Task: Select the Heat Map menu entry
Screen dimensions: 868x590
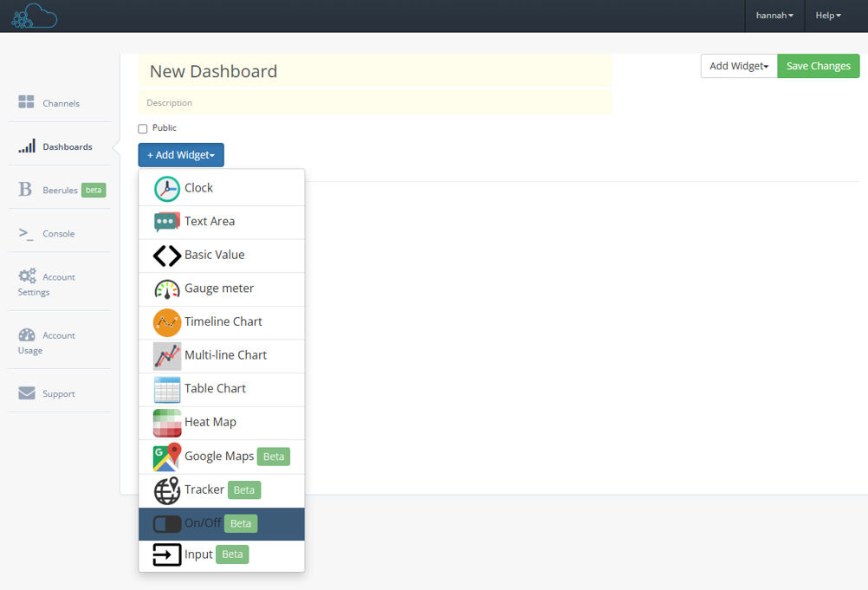Action: (222, 423)
